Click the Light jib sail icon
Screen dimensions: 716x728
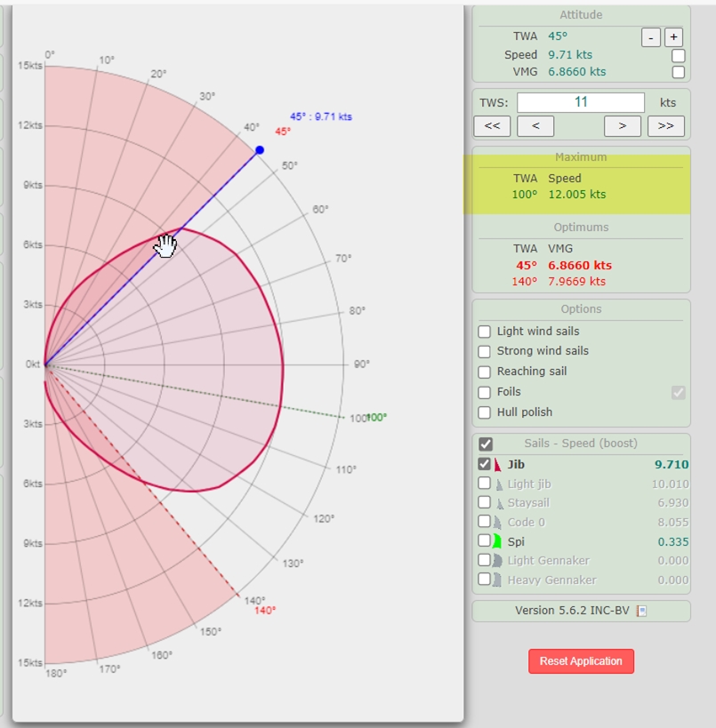tap(498, 484)
